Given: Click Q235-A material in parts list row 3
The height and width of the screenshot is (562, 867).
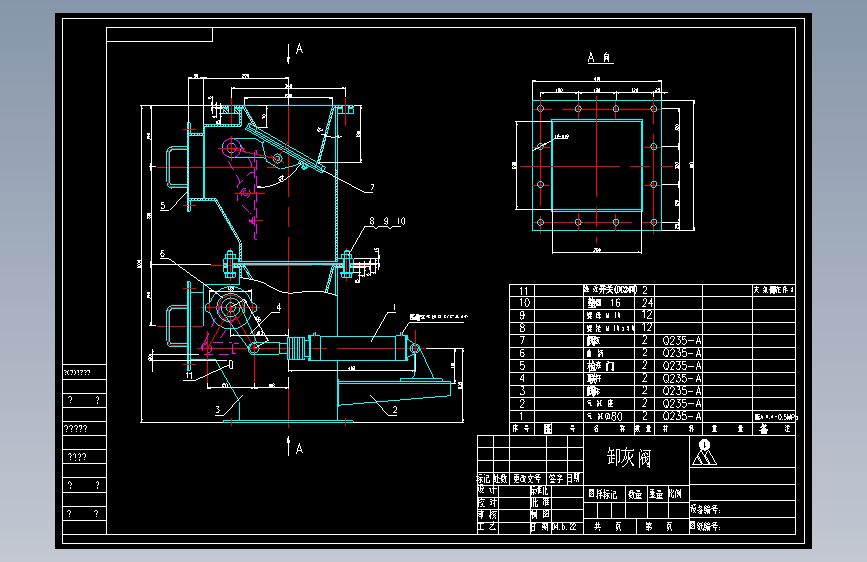Looking at the screenshot, I should 681,391.
